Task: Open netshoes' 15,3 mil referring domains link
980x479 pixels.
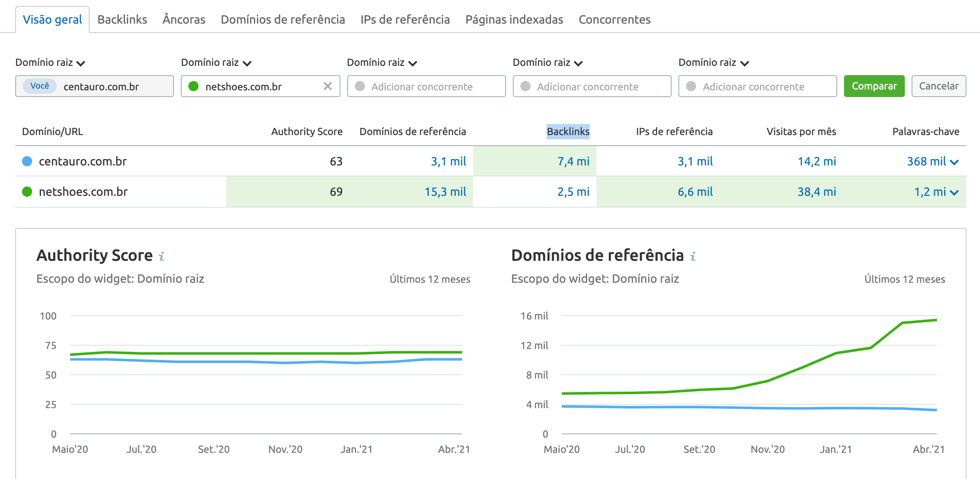Action: [445, 192]
